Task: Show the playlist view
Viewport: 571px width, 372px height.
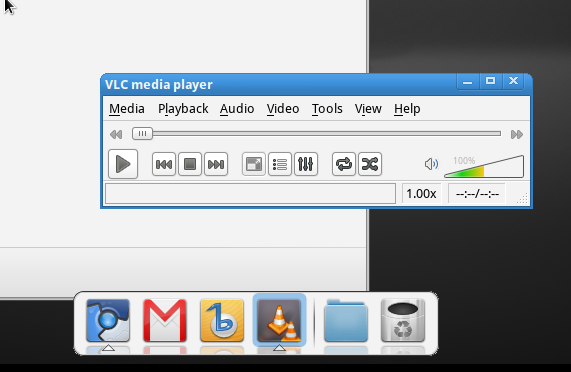Action: tap(280, 164)
